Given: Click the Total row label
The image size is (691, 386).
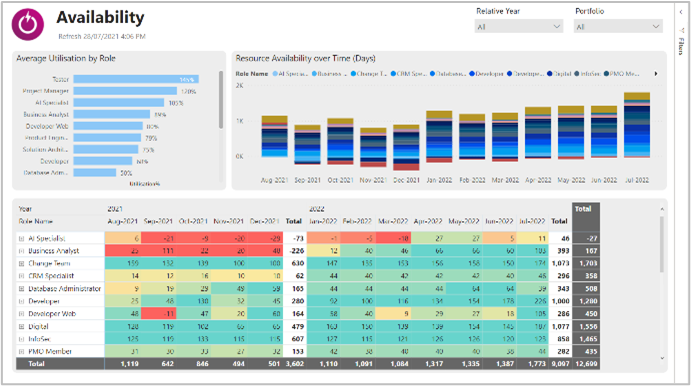Looking at the screenshot, I should coord(36,364).
